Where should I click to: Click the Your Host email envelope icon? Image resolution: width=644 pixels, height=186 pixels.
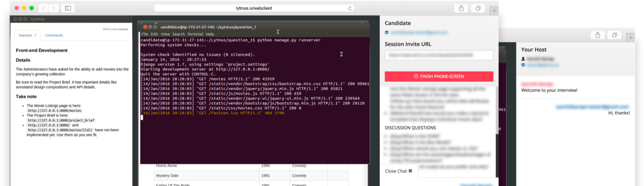[x=523, y=65]
